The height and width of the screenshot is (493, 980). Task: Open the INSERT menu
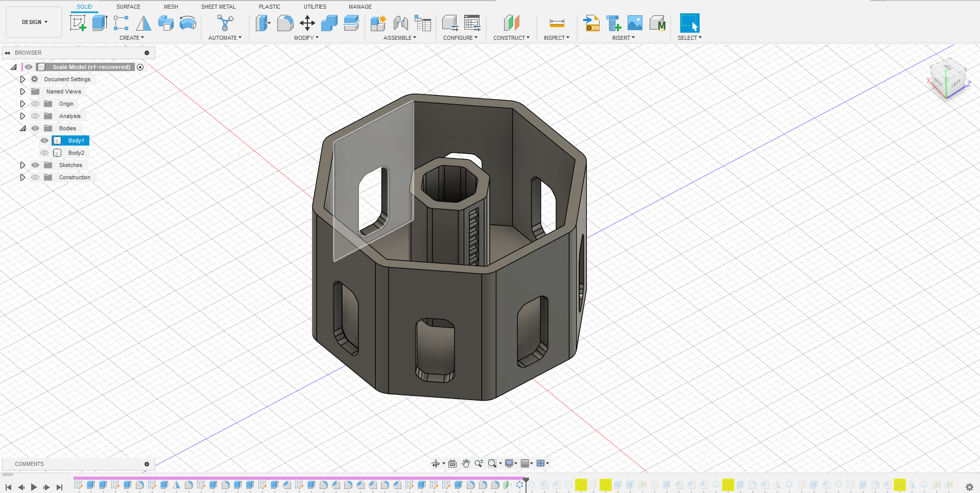pyautogui.click(x=624, y=38)
